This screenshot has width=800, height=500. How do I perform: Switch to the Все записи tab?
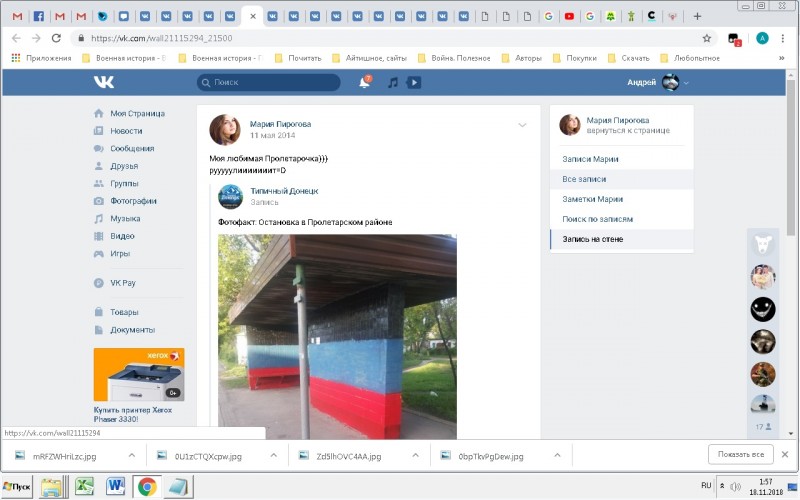click(584, 179)
